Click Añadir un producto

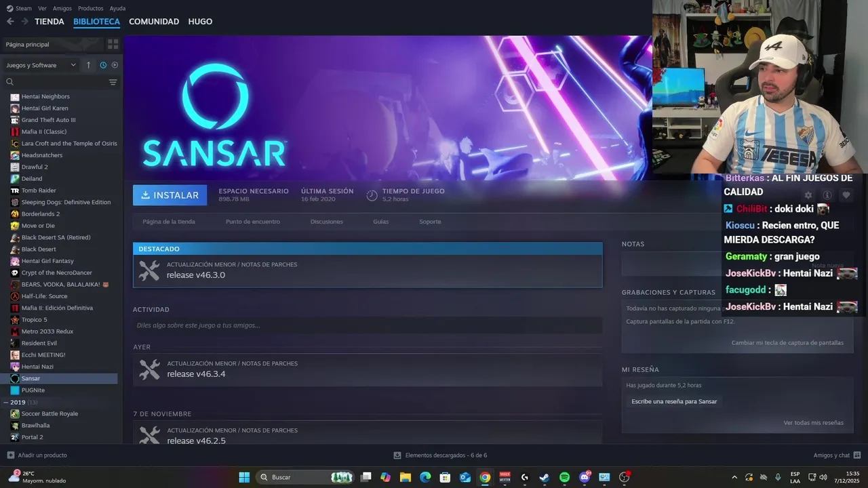coord(37,455)
